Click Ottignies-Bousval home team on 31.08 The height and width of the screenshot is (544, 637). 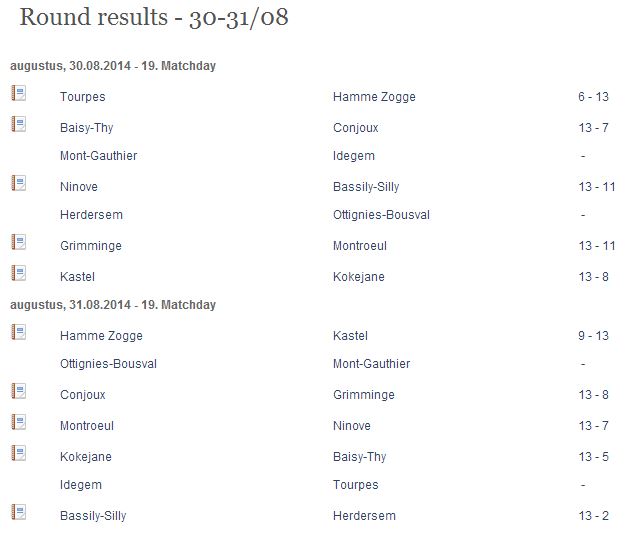(x=108, y=364)
